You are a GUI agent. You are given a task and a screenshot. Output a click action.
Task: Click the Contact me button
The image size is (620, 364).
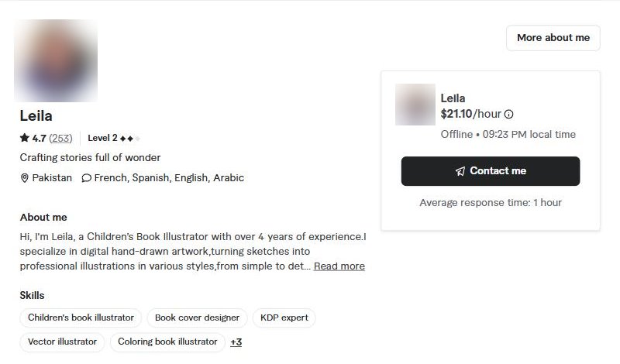point(491,171)
